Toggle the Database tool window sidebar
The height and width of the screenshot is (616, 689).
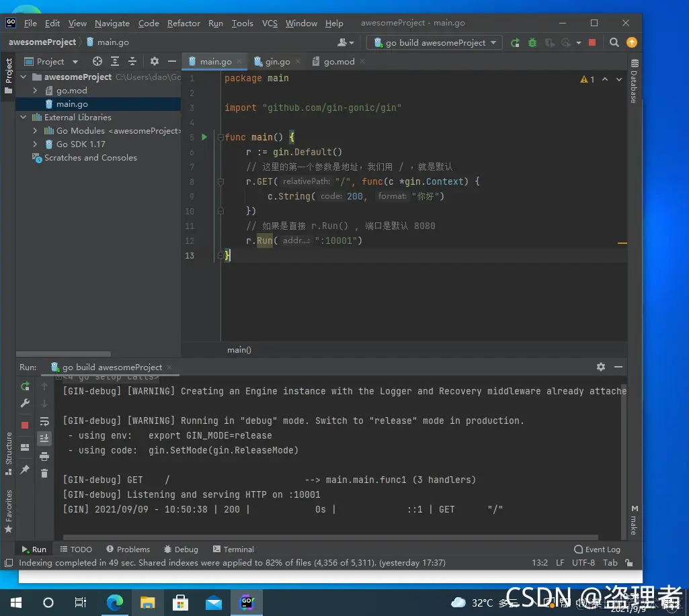coord(634,81)
